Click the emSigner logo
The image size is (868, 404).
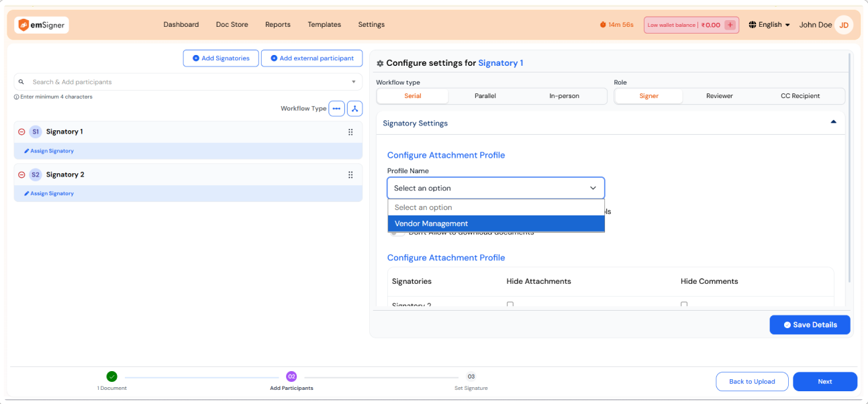pyautogui.click(x=42, y=25)
